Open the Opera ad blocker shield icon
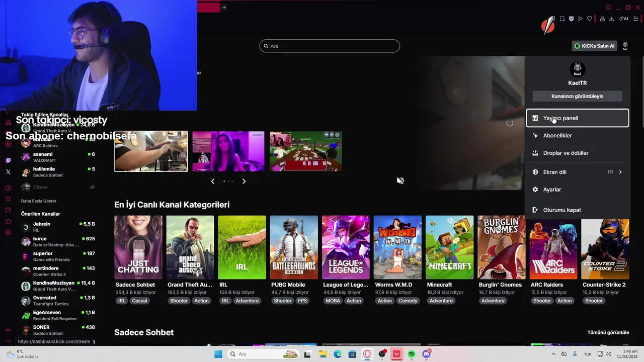This screenshot has height=362, width=644. 572,19
